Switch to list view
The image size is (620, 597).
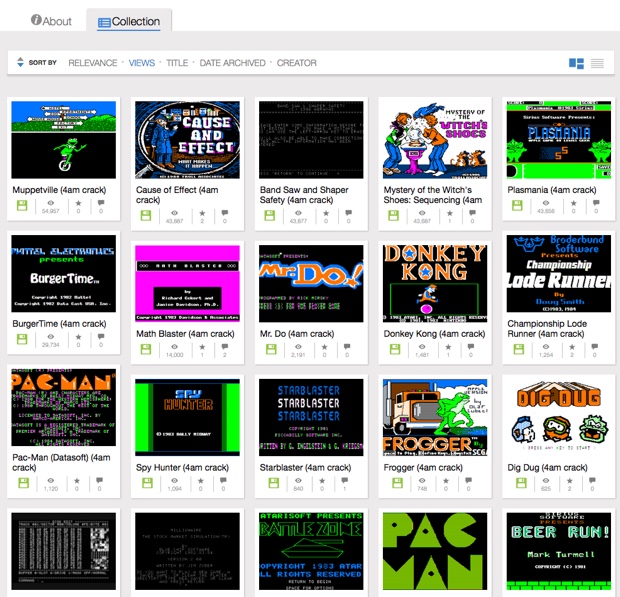coord(597,63)
